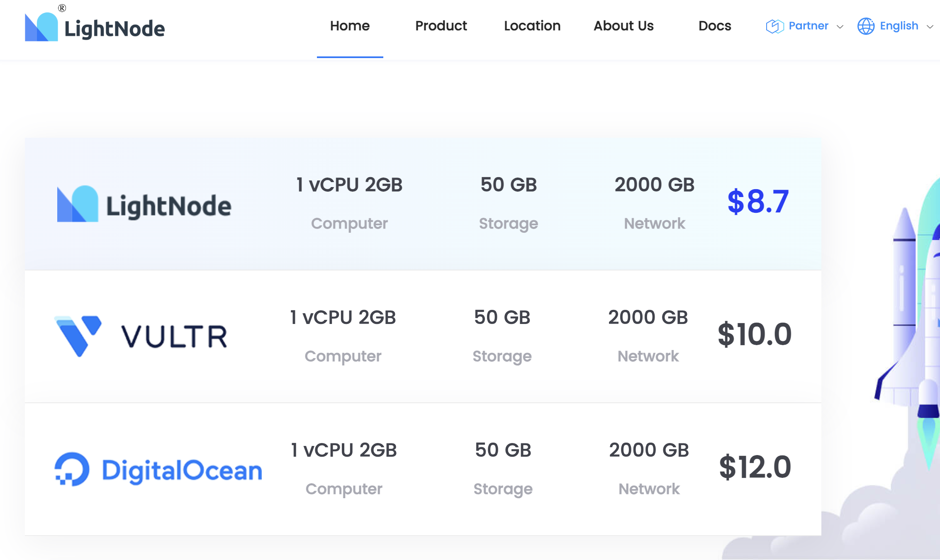
Task: Expand the Partner dropdown arrow
Action: coord(840,27)
